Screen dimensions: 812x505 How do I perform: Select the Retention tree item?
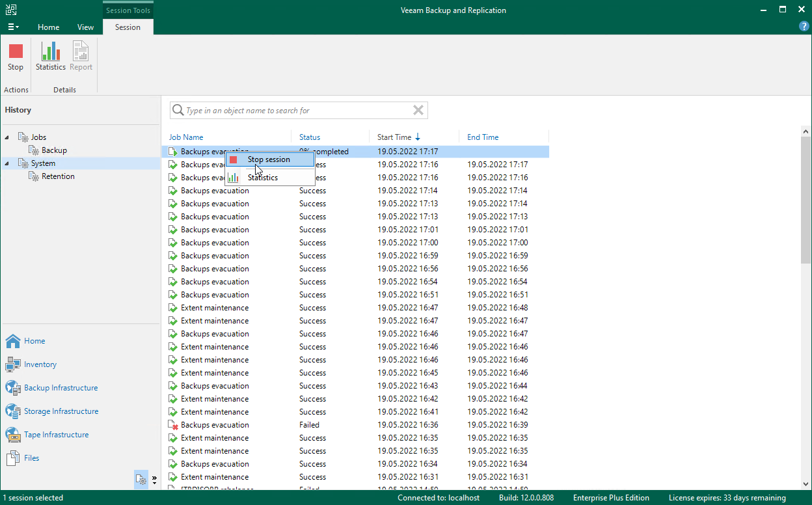click(x=58, y=176)
